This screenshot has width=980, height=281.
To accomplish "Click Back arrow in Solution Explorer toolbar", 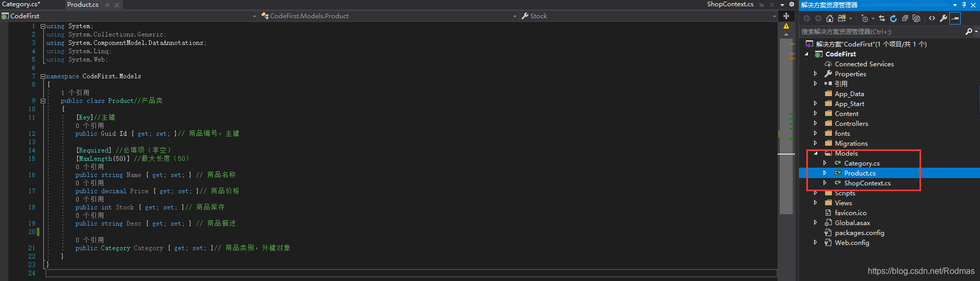I will pos(807,18).
